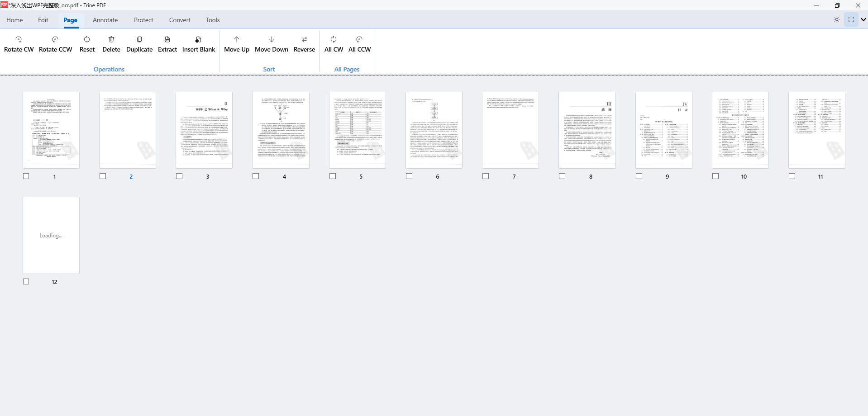Select the page 2 thumbnail
Image resolution: width=868 pixels, height=416 pixels.
[x=128, y=130]
